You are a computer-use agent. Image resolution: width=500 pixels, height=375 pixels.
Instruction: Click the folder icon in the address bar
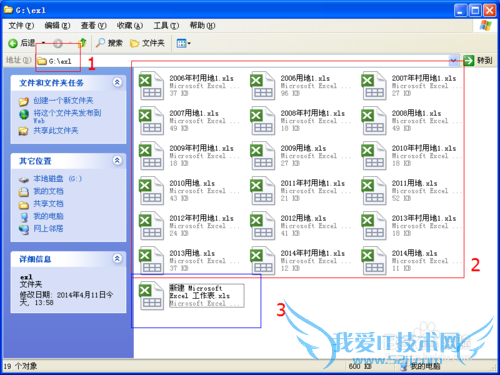[x=42, y=61]
